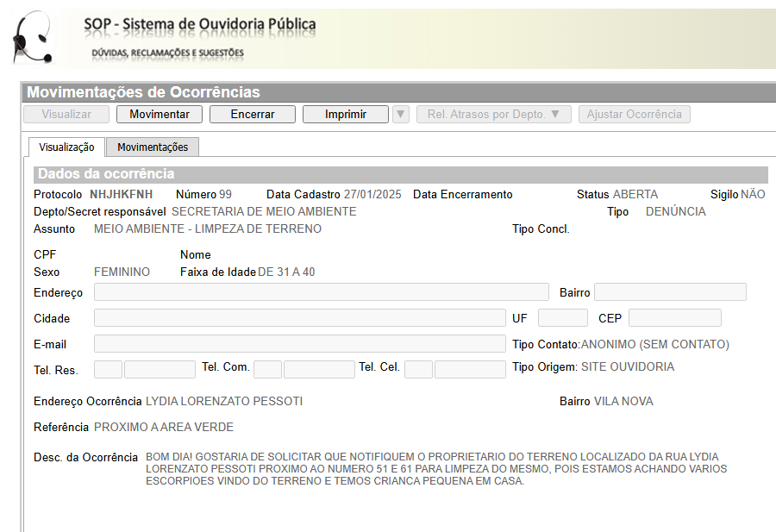The width and height of the screenshot is (776, 532).
Task: Click the headset logo icon
Action: [33, 37]
